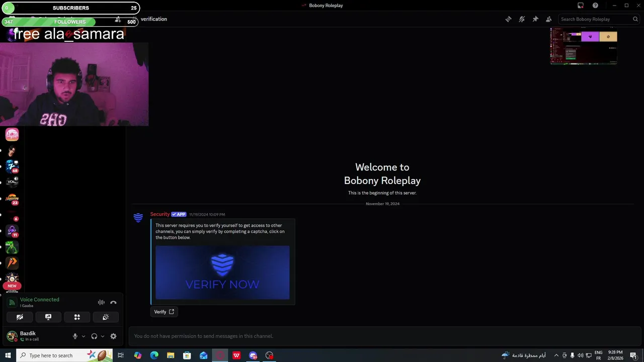Expand the headphone output options chevron
644x362 pixels.
pos(103,336)
